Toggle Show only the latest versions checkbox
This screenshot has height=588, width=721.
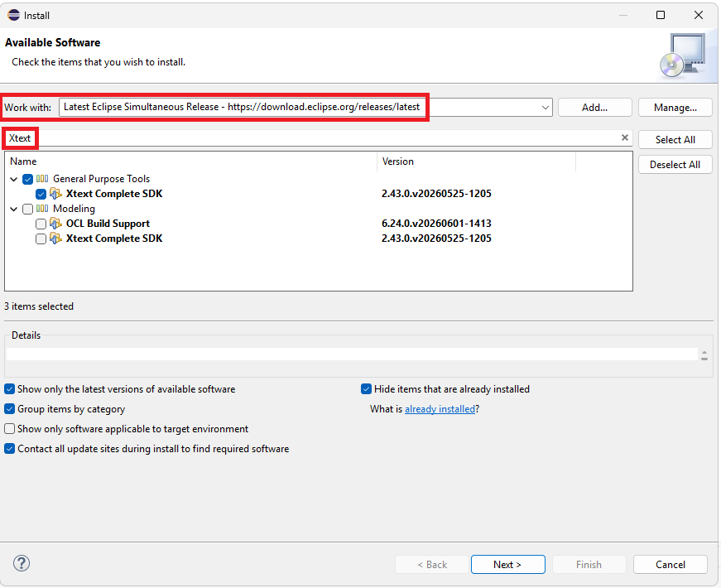coord(10,389)
